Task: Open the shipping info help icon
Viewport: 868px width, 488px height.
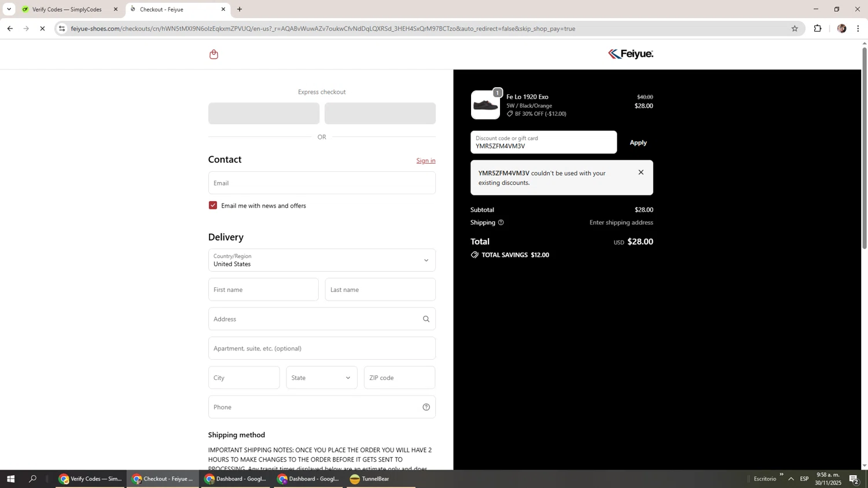Action: point(501,223)
